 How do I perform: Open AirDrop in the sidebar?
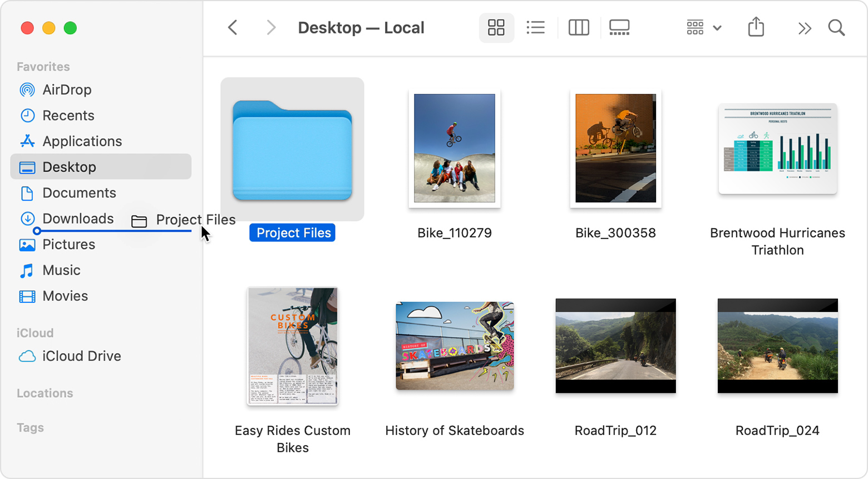[x=67, y=90]
